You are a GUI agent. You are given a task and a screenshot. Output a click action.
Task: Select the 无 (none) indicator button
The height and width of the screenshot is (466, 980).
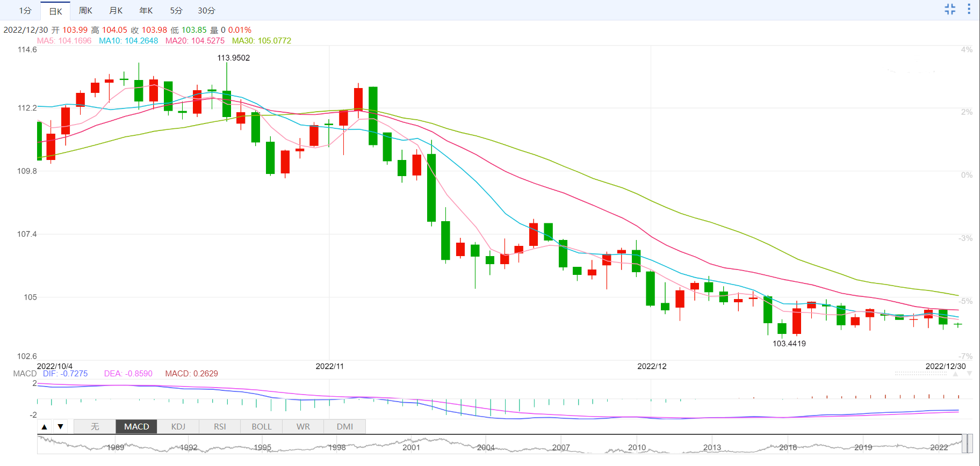[x=95, y=427]
